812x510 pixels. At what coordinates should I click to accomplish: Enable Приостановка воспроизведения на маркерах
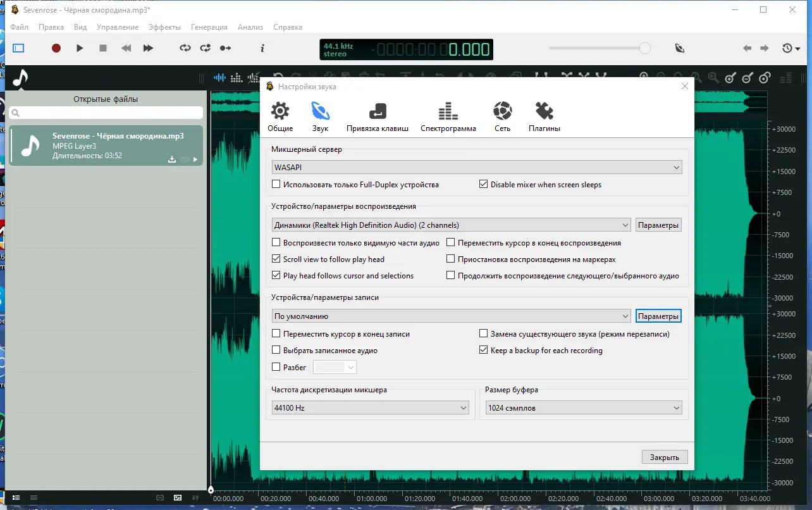451,259
